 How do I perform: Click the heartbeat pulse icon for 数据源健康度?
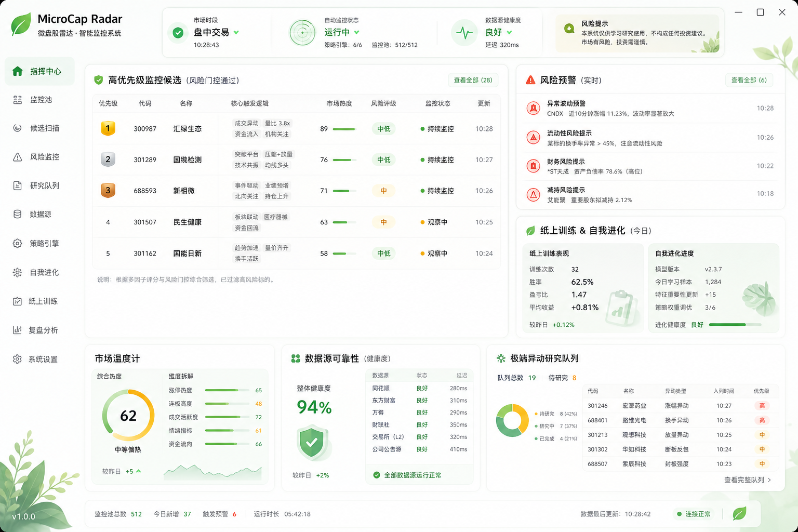tap(464, 33)
